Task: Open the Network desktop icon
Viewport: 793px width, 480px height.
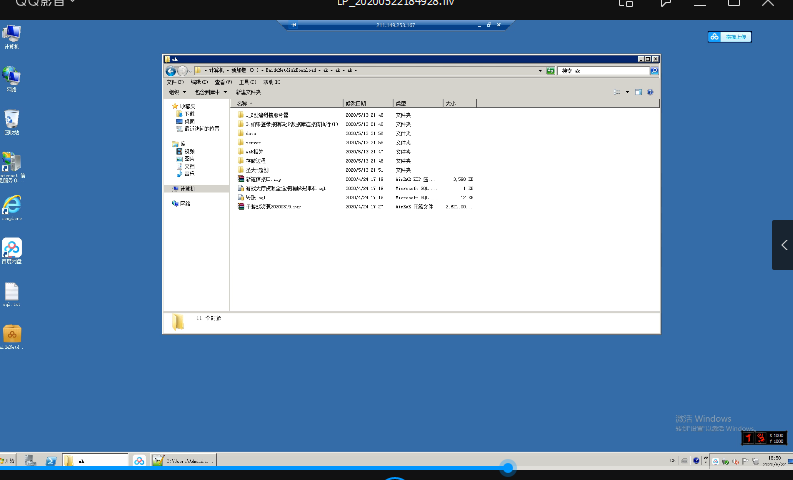Action: tap(12, 77)
